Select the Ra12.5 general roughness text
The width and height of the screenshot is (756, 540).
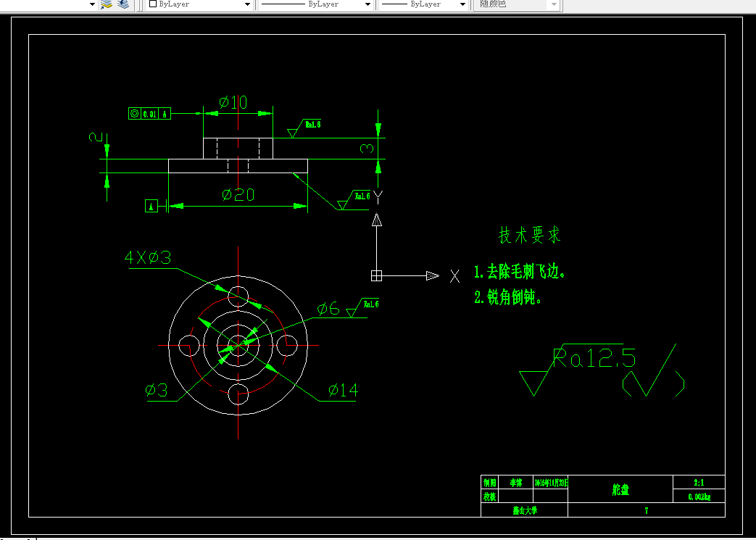tap(594, 358)
